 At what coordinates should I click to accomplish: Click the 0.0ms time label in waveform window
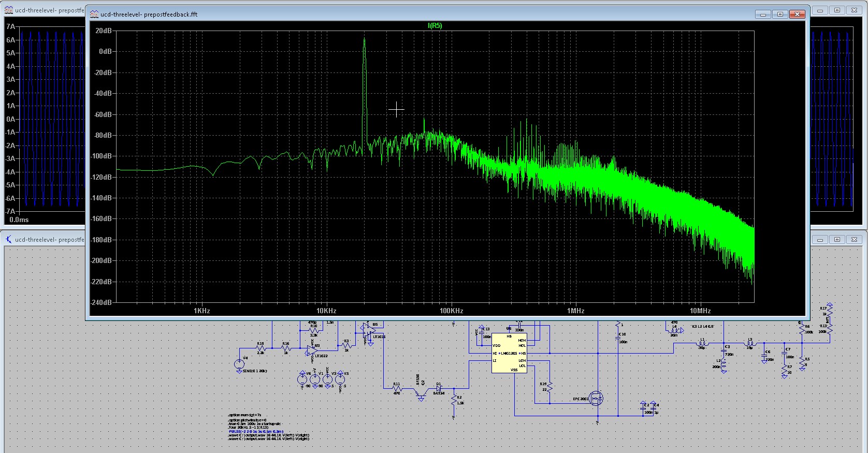click(19, 220)
